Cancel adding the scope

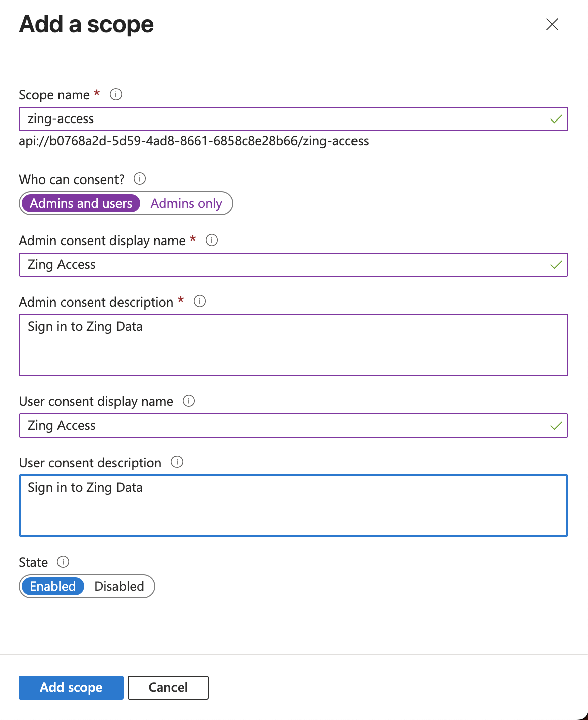click(x=168, y=688)
